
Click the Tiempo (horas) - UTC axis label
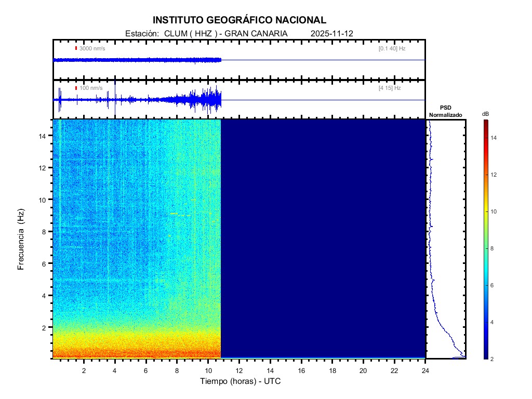241,381
